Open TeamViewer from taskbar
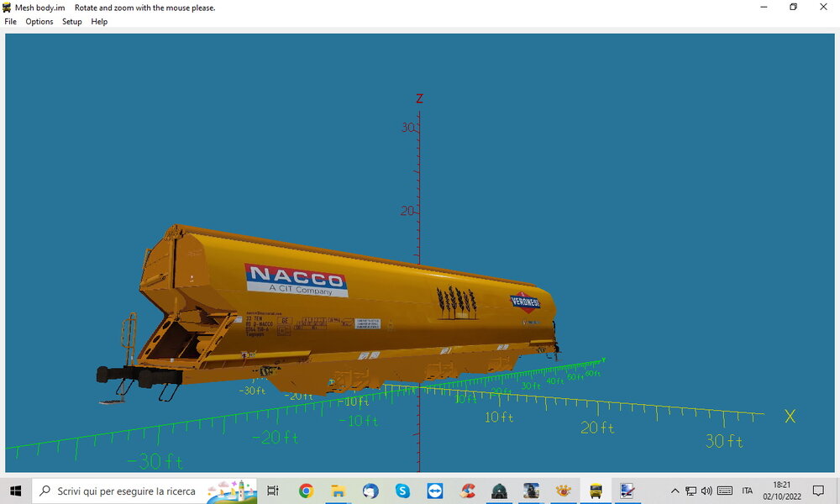840x504 pixels. tap(434, 491)
